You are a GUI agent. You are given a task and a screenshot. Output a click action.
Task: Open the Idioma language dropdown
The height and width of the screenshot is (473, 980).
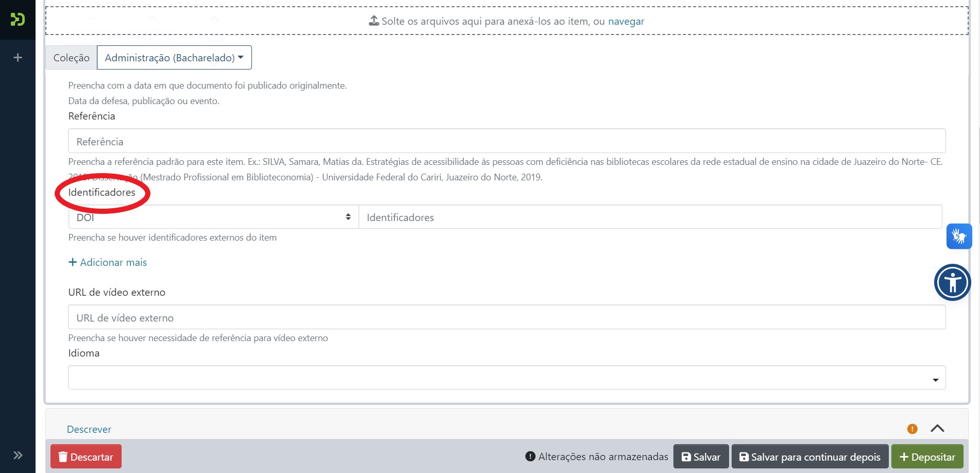506,378
